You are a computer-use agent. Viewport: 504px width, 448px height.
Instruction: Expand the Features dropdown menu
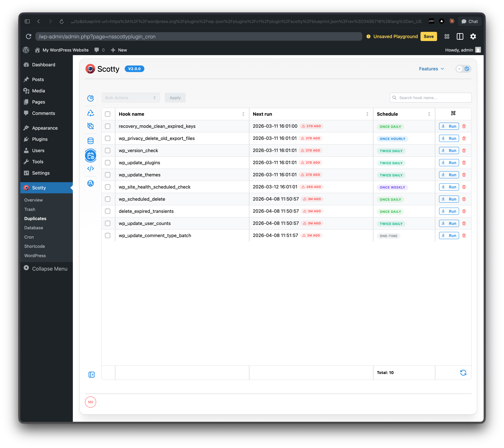[x=431, y=69]
